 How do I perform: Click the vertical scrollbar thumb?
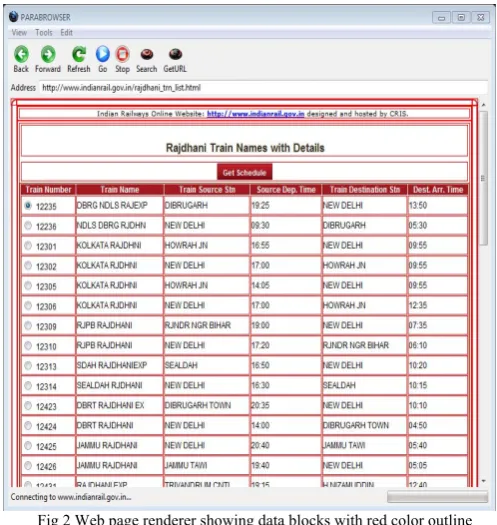coord(484,178)
